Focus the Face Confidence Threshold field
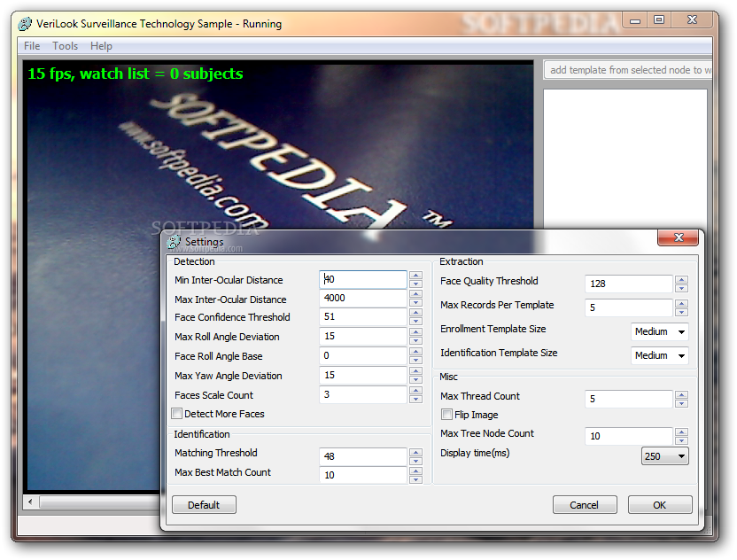The height and width of the screenshot is (560, 737). (x=363, y=317)
